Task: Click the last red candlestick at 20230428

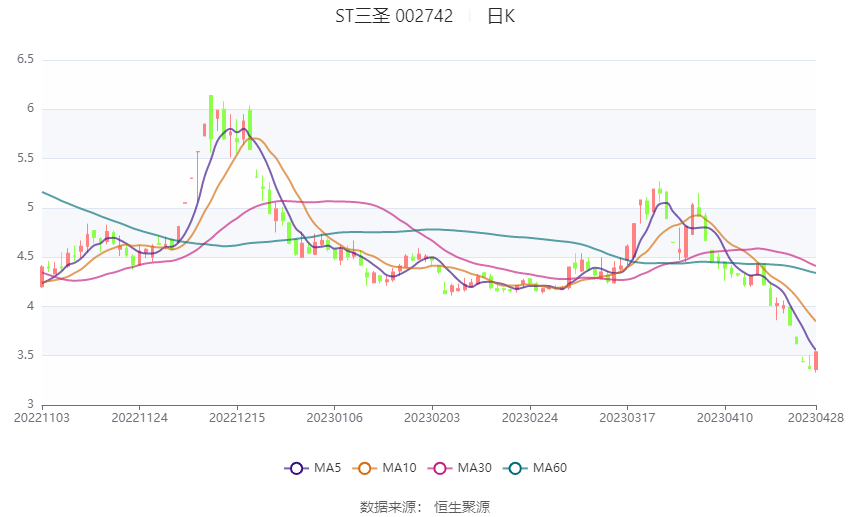Action: (x=816, y=361)
